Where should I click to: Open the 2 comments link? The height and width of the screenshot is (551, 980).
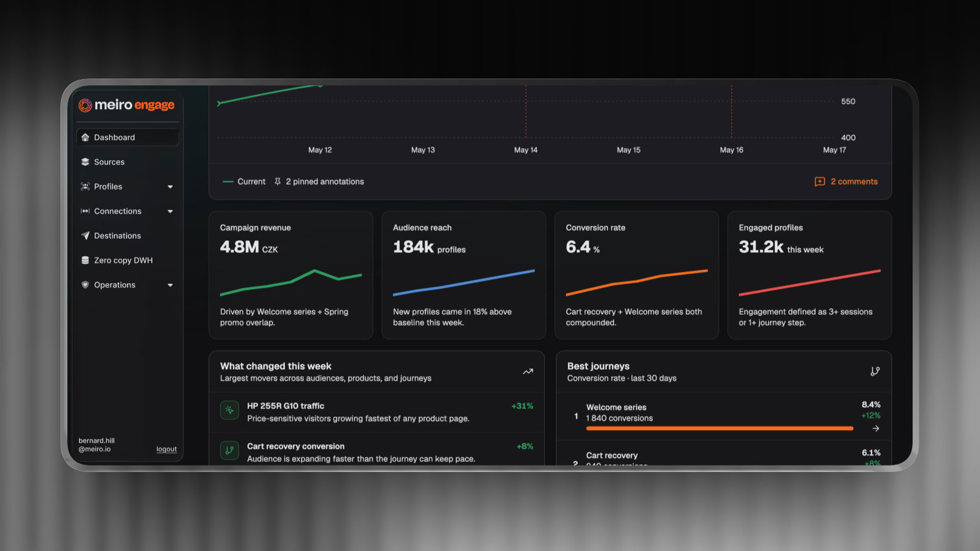click(854, 182)
